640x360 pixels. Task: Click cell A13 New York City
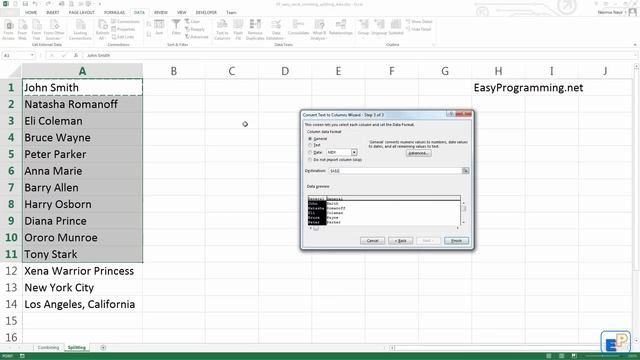pos(82,288)
